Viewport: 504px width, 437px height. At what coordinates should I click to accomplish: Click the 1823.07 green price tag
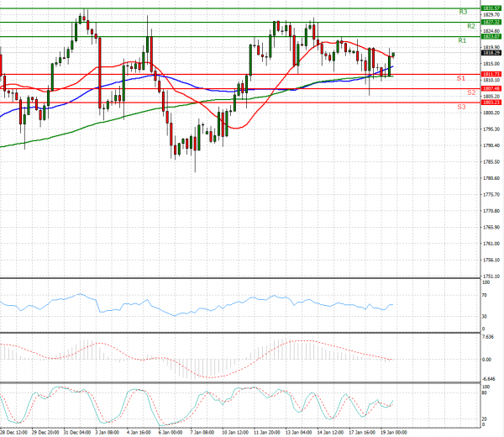tap(492, 36)
